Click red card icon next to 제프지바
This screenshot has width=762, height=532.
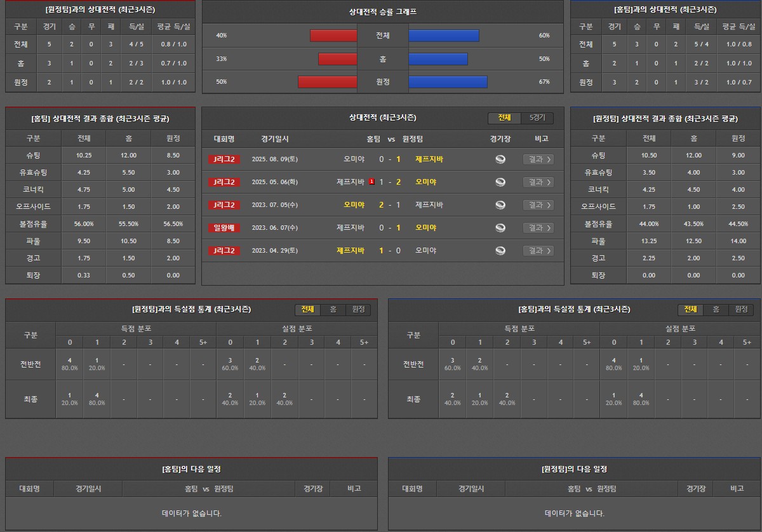click(371, 182)
